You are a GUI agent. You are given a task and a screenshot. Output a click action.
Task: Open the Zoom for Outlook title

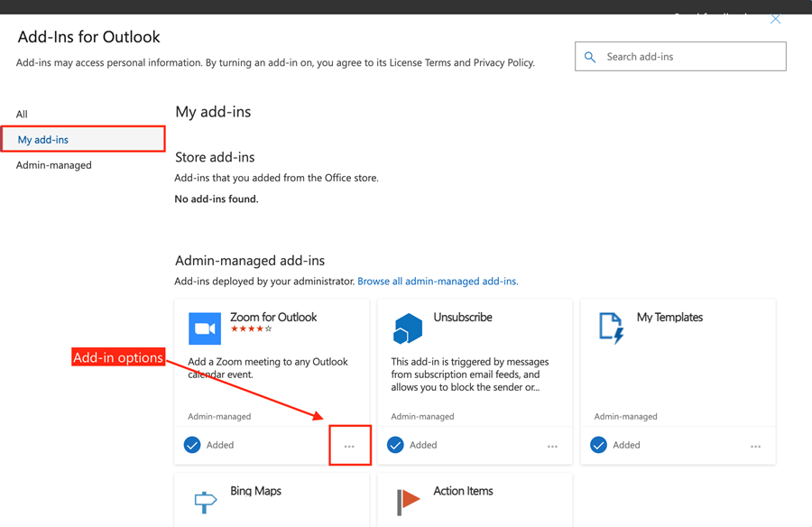(x=273, y=317)
